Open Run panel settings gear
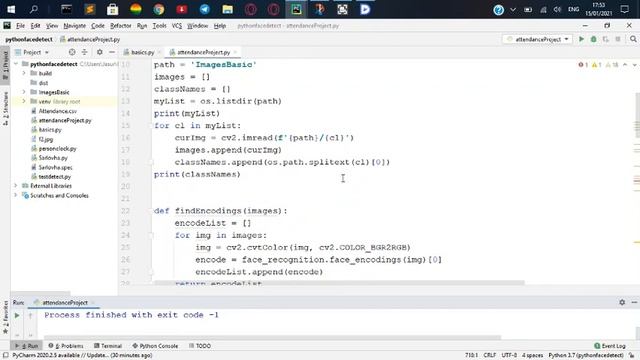640x360 pixels. click(622, 302)
